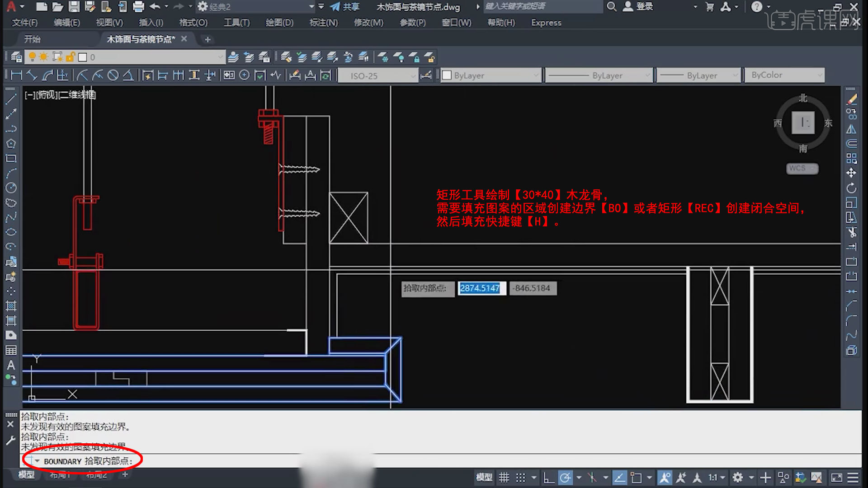Expand the annotation scale 1:1 dropdown
Image resolution: width=868 pixels, height=488 pixels.
point(722,478)
